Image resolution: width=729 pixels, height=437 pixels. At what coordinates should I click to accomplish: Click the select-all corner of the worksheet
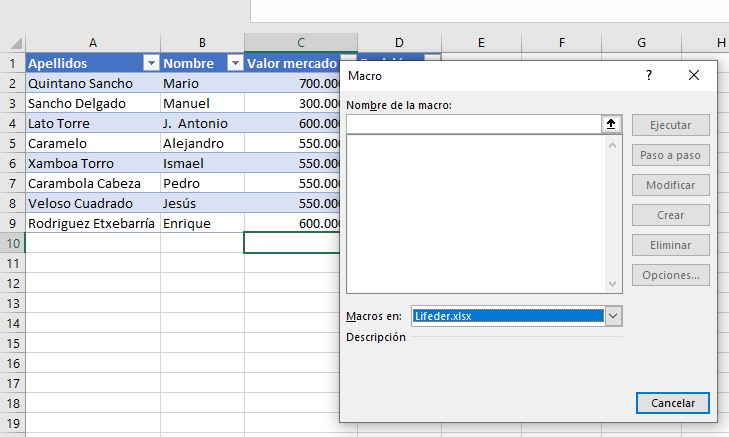tap(12, 43)
